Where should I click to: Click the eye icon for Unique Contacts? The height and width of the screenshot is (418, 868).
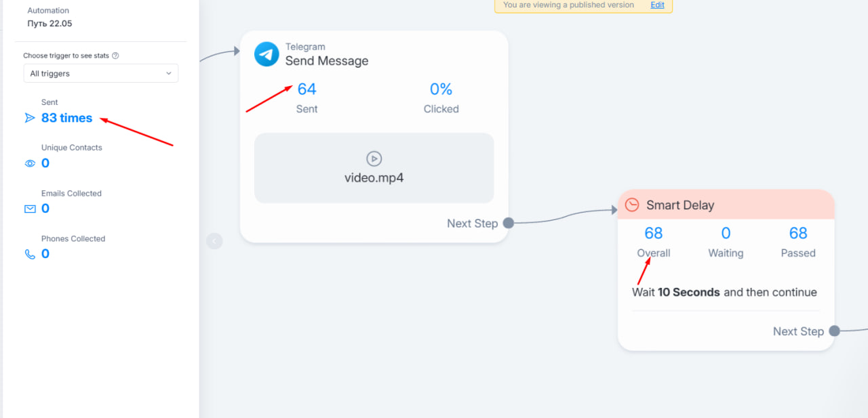pyautogui.click(x=30, y=163)
